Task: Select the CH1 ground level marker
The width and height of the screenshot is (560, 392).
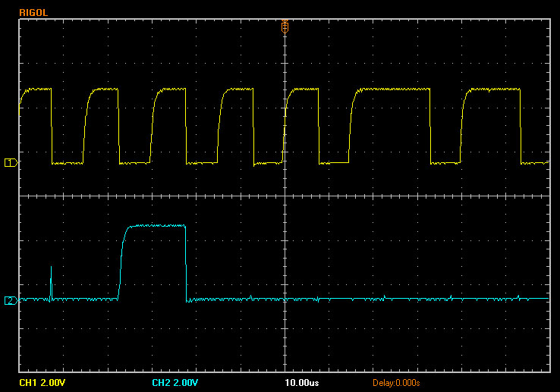Action: pos(9,163)
